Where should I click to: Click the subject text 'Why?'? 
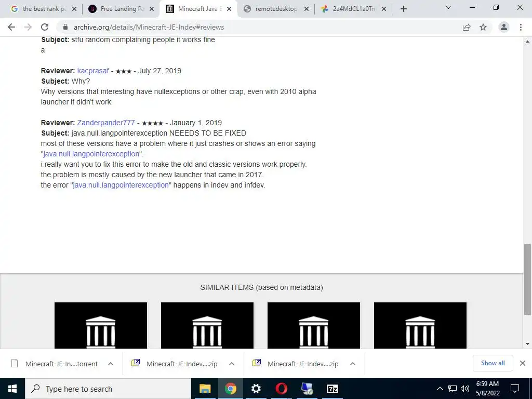point(81,81)
